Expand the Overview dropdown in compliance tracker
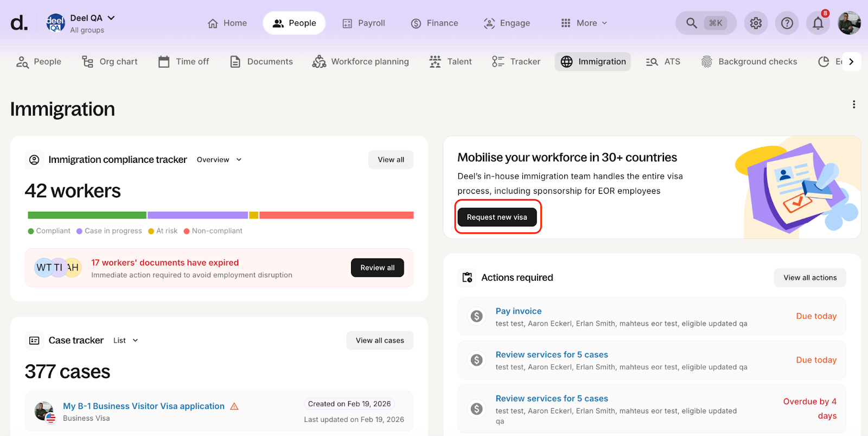868x436 pixels. (219, 160)
